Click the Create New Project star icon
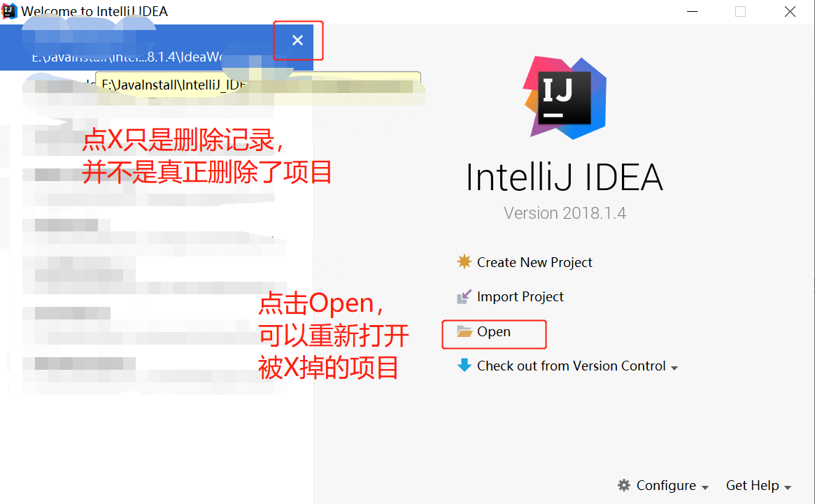 point(464,261)
